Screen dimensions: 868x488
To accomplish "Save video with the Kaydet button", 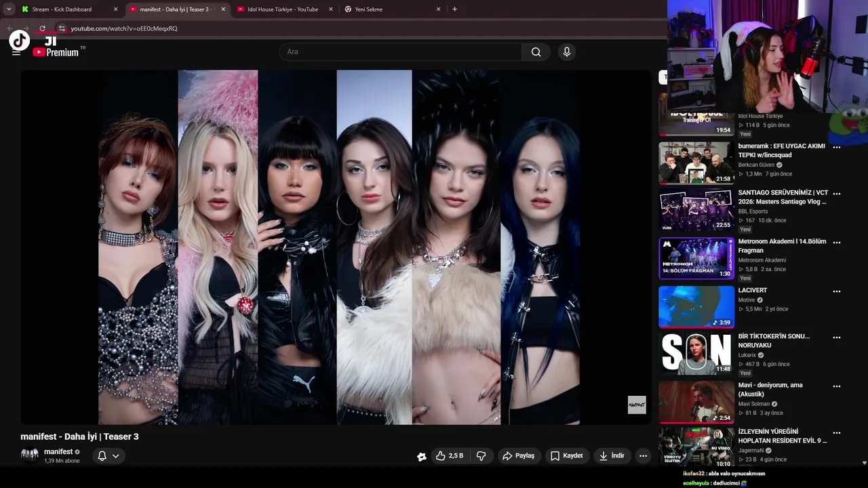I will pyautogui.click(x=566, y=455).
